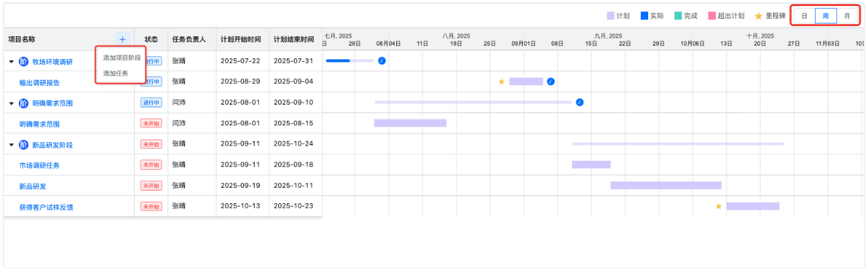Viewport: 868px width, 273px height.
Task: Click the 新品研发 plan bar in Gantt chart
Action: pos(666,185)
